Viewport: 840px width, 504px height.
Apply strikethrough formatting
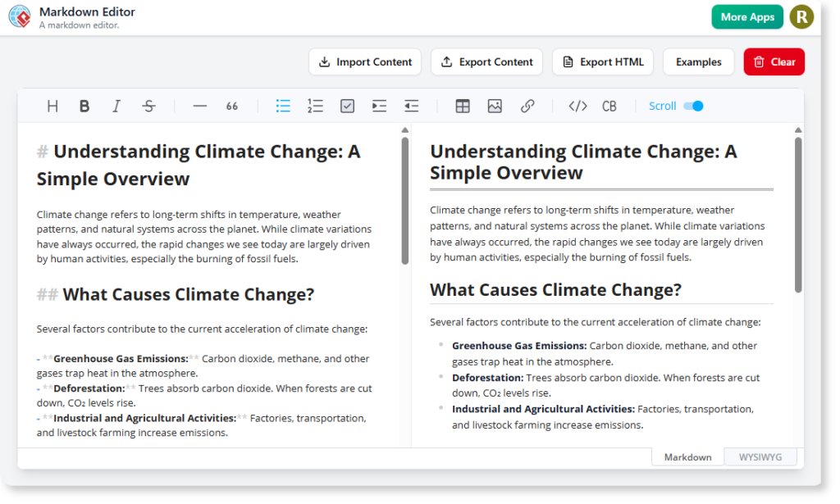point(148,106)
